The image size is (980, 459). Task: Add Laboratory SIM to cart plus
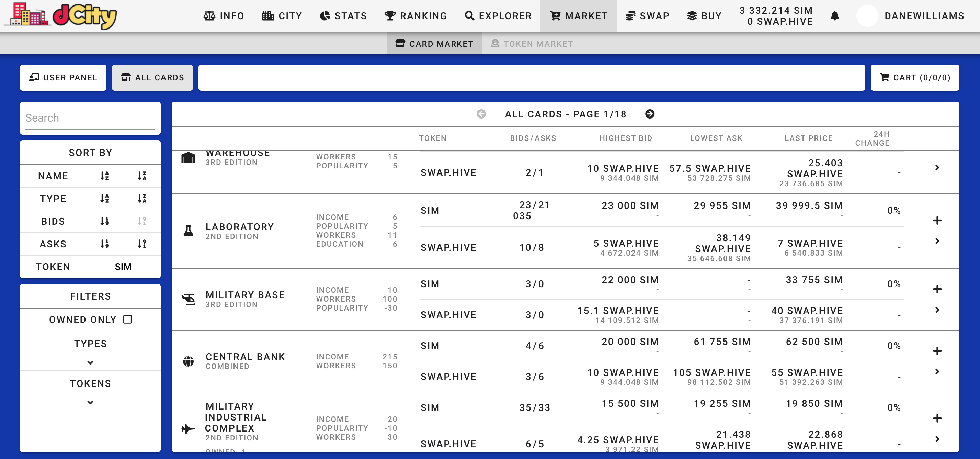[937, 220]
